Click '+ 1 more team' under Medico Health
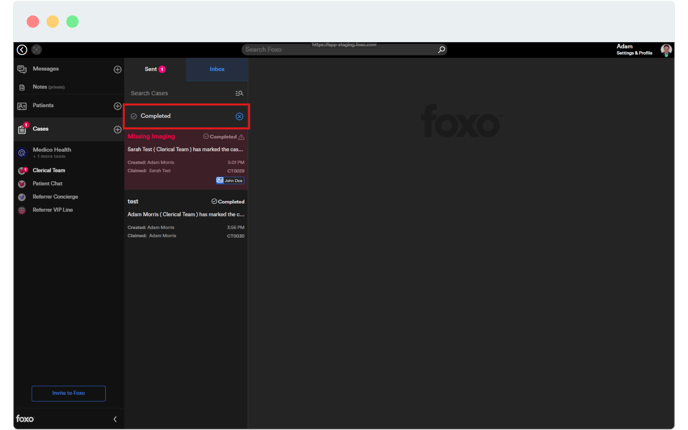This screenshot has height=430, width=688. 49,157
